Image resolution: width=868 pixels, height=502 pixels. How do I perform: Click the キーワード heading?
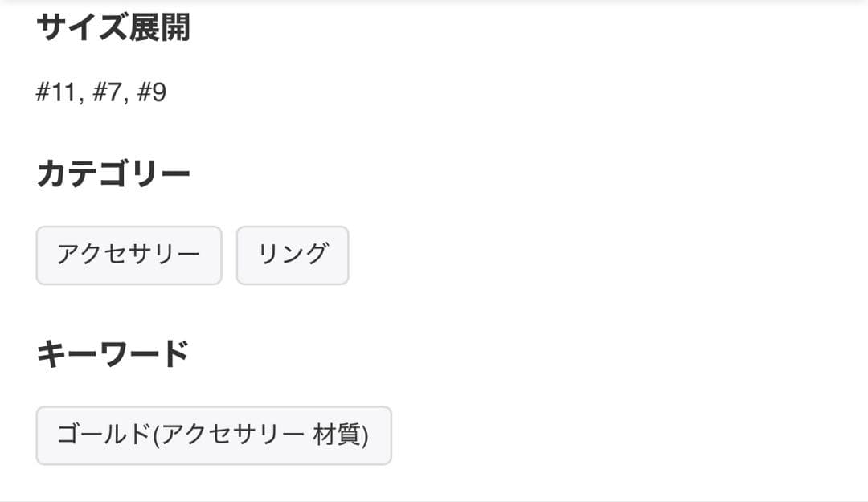[113, 351]
